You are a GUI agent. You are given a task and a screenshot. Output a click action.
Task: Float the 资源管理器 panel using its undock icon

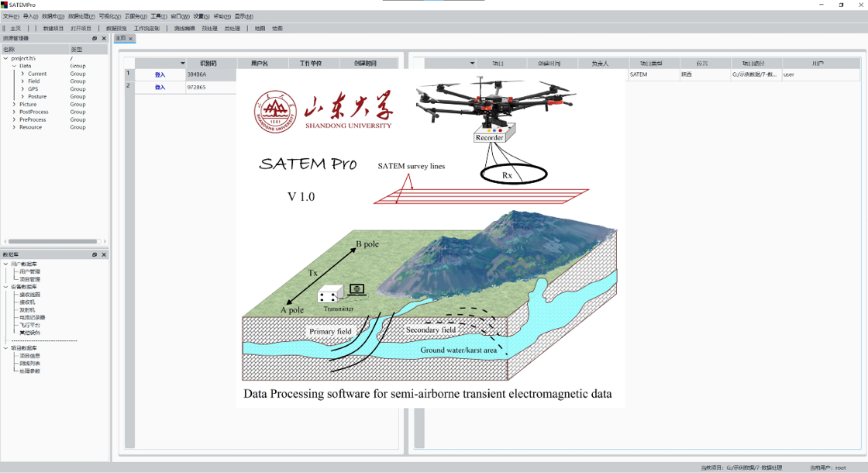[95, 38]
